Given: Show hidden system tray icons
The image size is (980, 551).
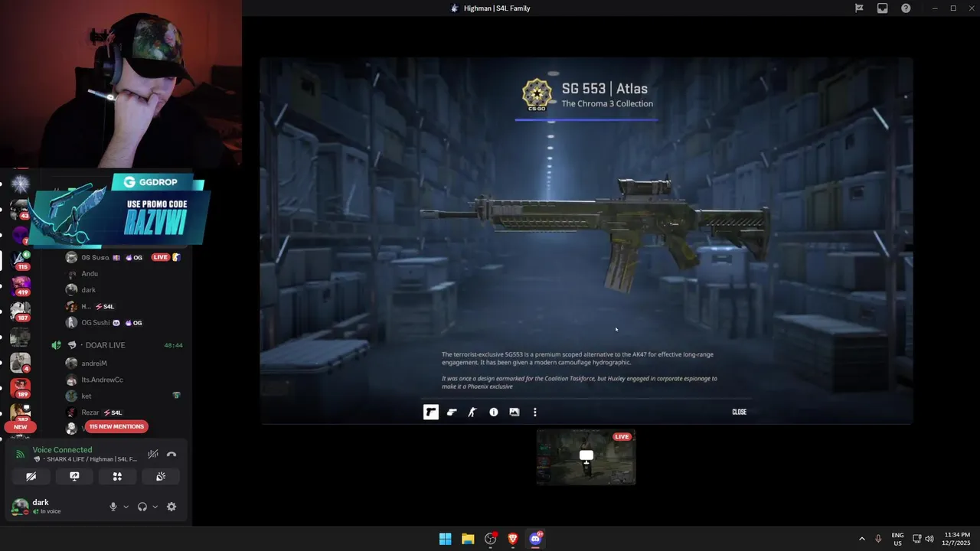Looking at the screenshot, I should [x=861, y=539].
